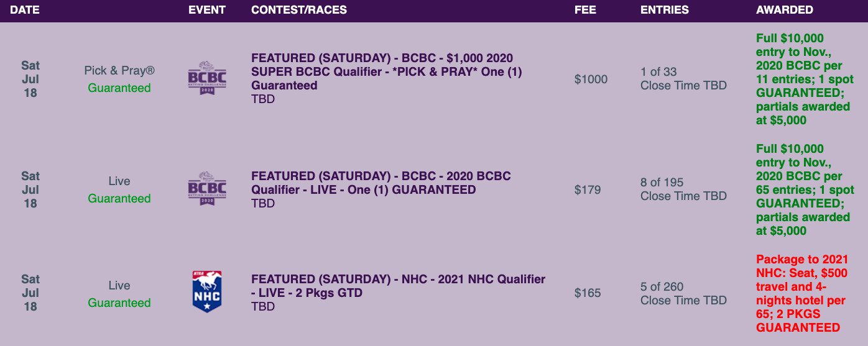Click the '8 of 195' entries count
Screen dimensions: 868x346
pyautogui.click(x=662, y=183)
